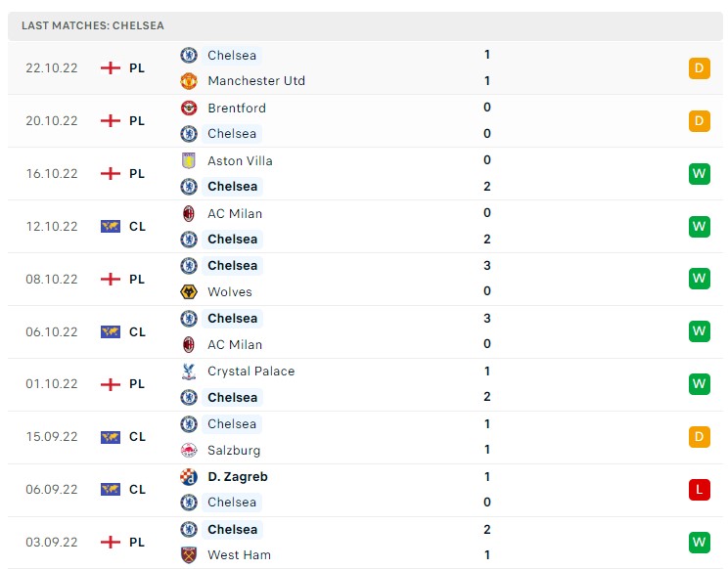Click the Salzburg club crest
Image resolution: width=728 pixels, height=569 pixels.
189,450
